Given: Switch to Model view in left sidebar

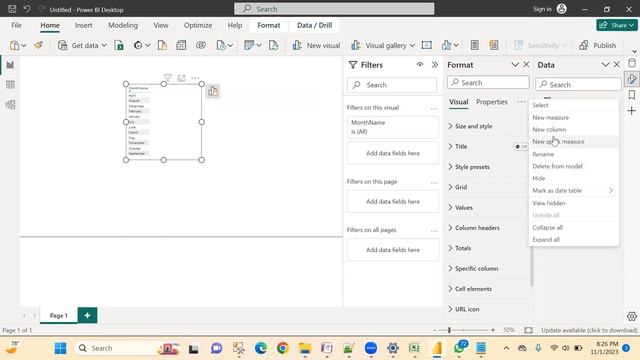Looking at the screenshot, I should pyautogui.click(x=10, y=104).
